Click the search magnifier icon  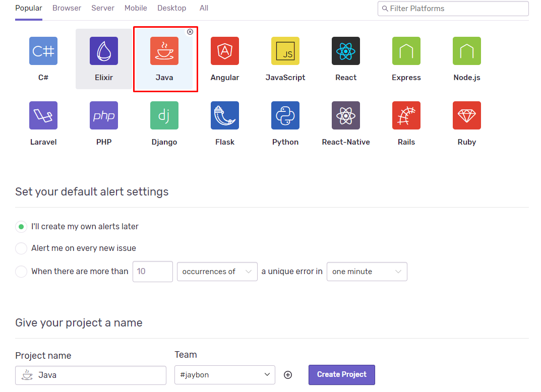[385, 9]
